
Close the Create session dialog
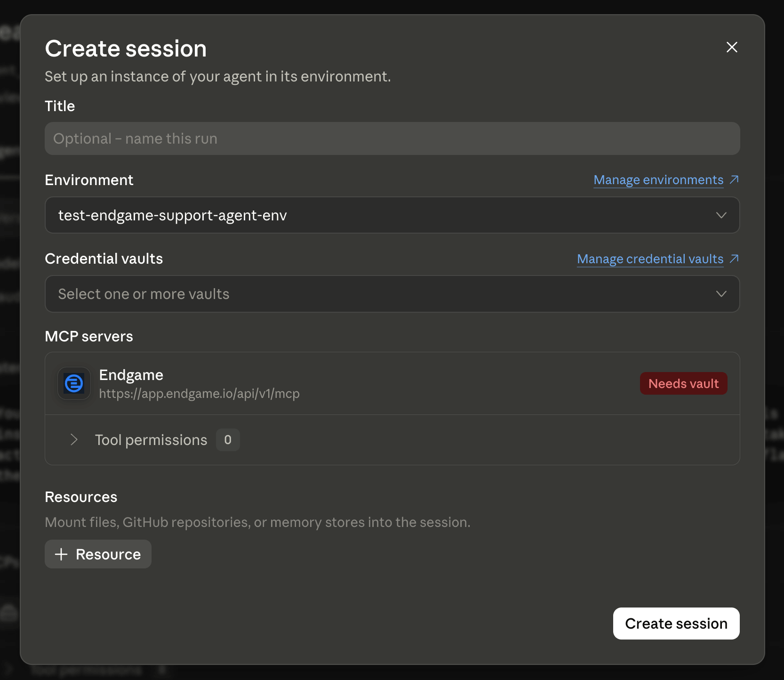732,47
